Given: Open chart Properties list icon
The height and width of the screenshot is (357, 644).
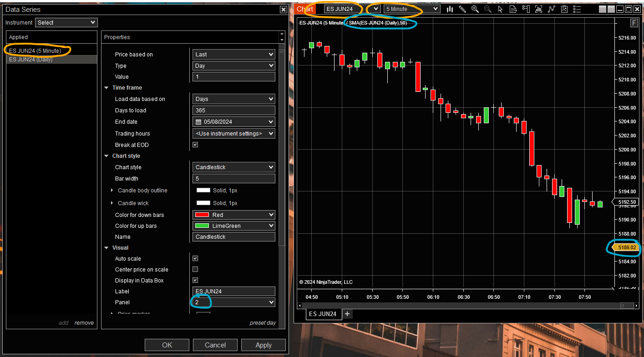Looking at the screenshot, I should (x=577, y=9).
